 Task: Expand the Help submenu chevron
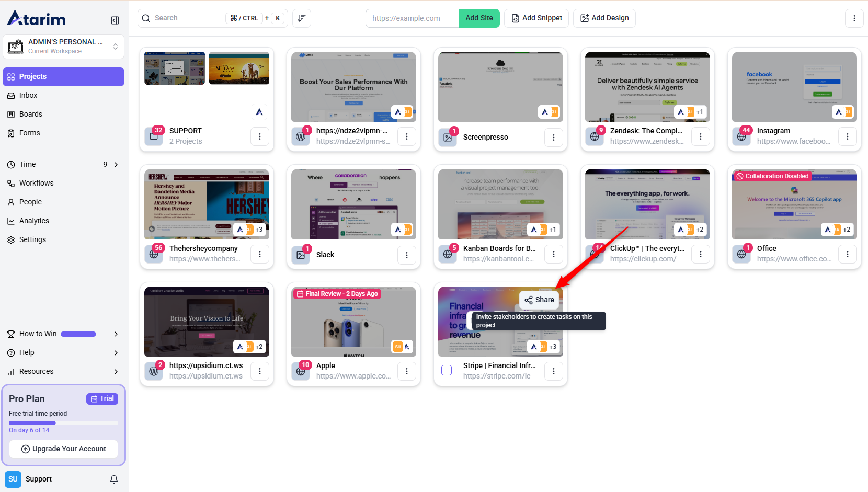[116, 352]
